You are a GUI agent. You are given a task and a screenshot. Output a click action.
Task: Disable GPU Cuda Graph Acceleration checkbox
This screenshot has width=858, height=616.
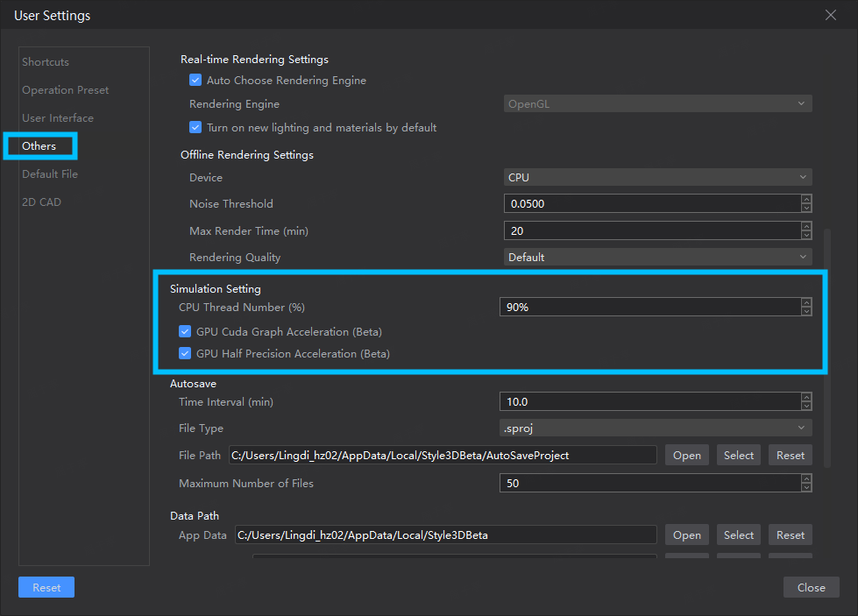coord(185,332)
